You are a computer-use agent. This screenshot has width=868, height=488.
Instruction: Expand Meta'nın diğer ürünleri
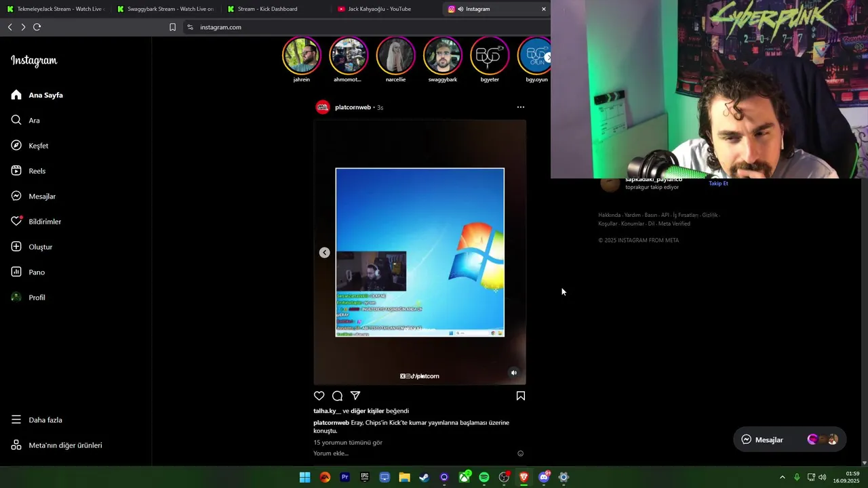pos(56,445)
